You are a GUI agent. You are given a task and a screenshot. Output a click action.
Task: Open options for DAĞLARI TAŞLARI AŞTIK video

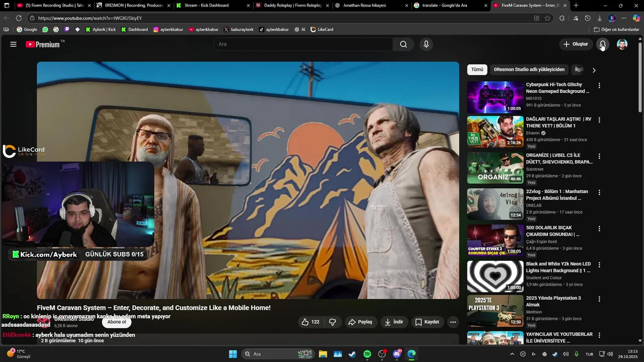(599, 120)
